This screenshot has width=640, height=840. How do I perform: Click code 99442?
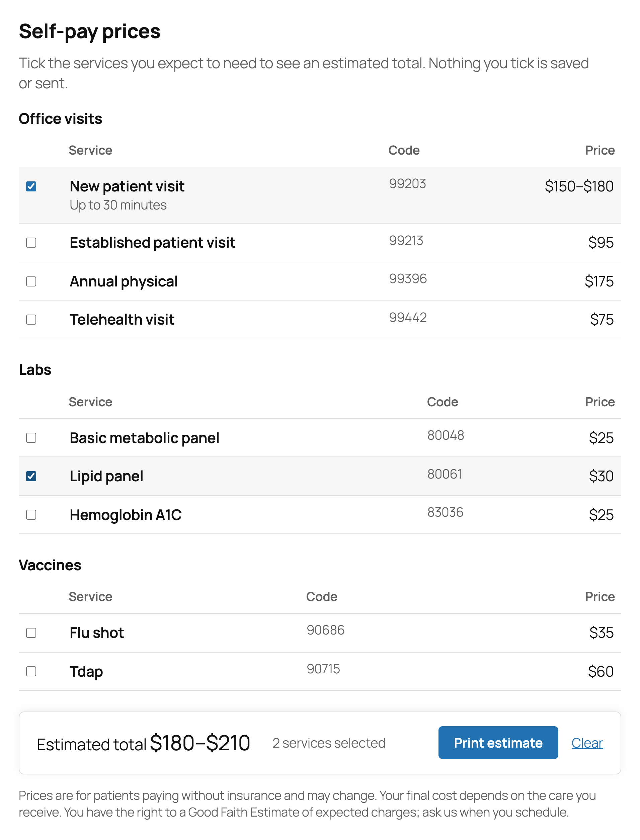point(408,318)
